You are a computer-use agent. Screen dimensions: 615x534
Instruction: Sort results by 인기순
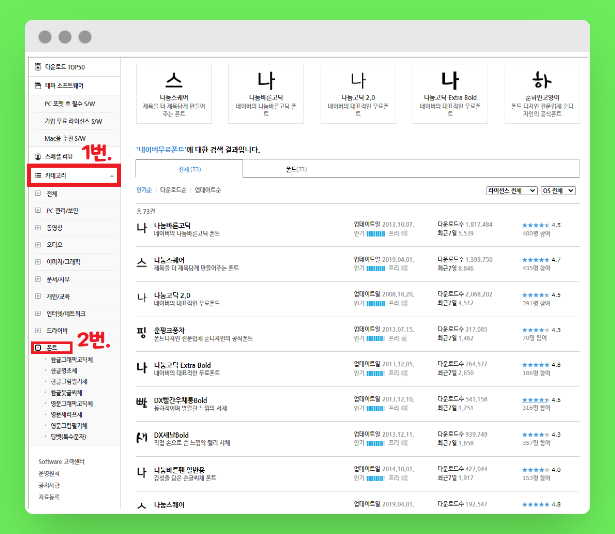pyautogui.click(x=144, y=190)
